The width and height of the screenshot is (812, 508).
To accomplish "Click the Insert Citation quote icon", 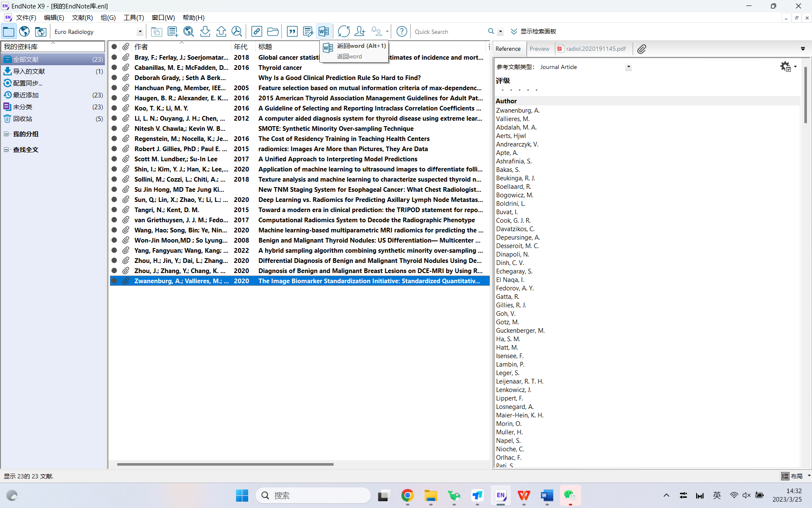I will coord(292,31).
